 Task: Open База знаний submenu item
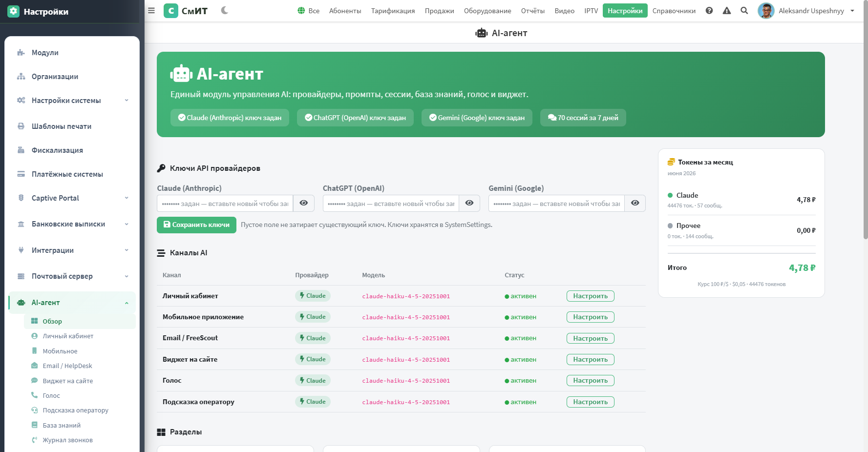coord(80,426)
